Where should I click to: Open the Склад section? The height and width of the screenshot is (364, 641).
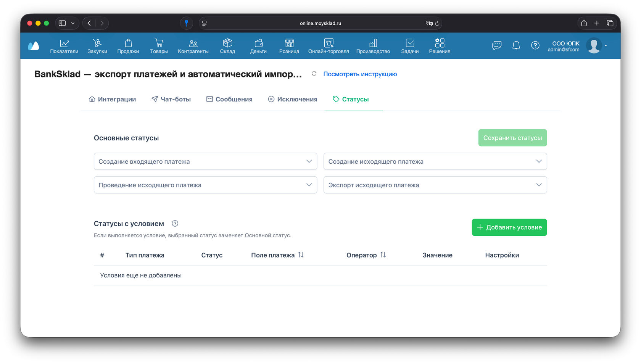[227, 46]
